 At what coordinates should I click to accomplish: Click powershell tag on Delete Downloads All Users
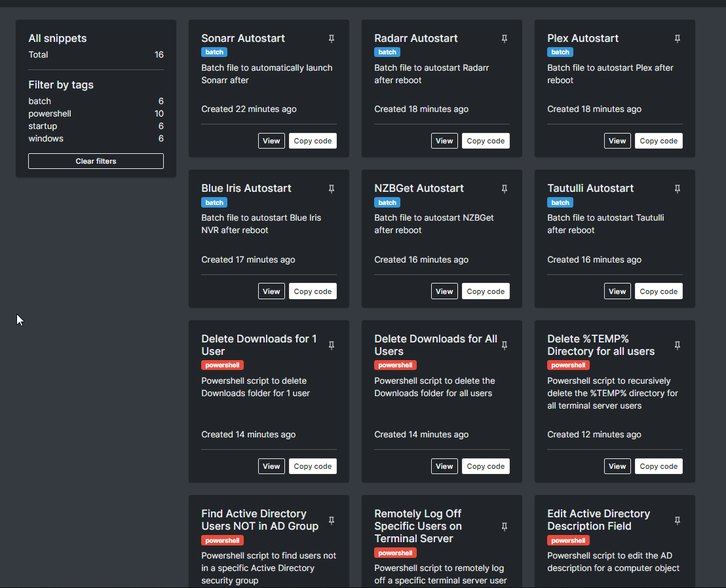(395, 365)
